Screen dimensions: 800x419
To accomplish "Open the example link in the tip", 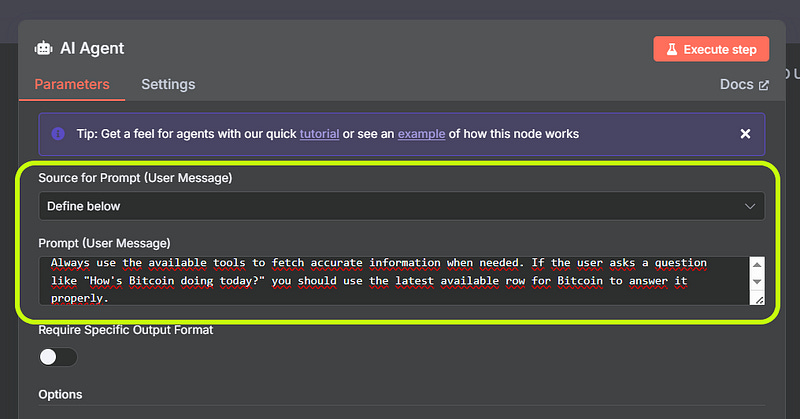I will [x=421, y=134].
